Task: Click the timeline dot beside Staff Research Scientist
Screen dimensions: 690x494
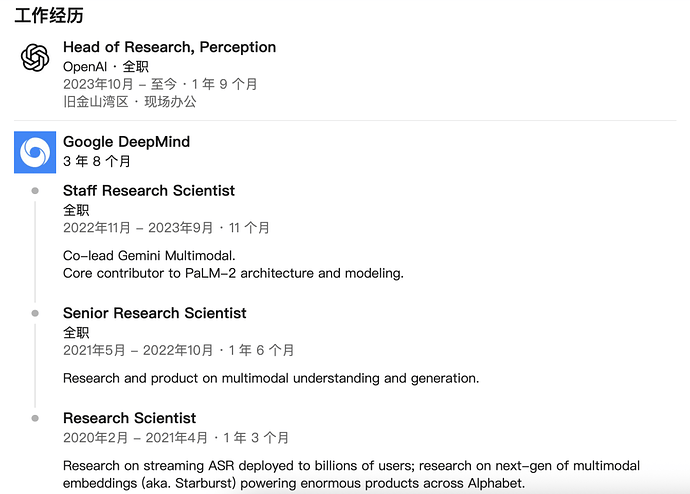Action: tap(35, 190)
